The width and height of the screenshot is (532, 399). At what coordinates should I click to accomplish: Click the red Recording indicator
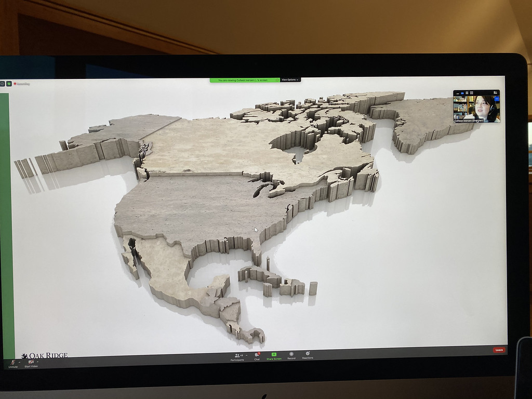[x=22, y=84]
